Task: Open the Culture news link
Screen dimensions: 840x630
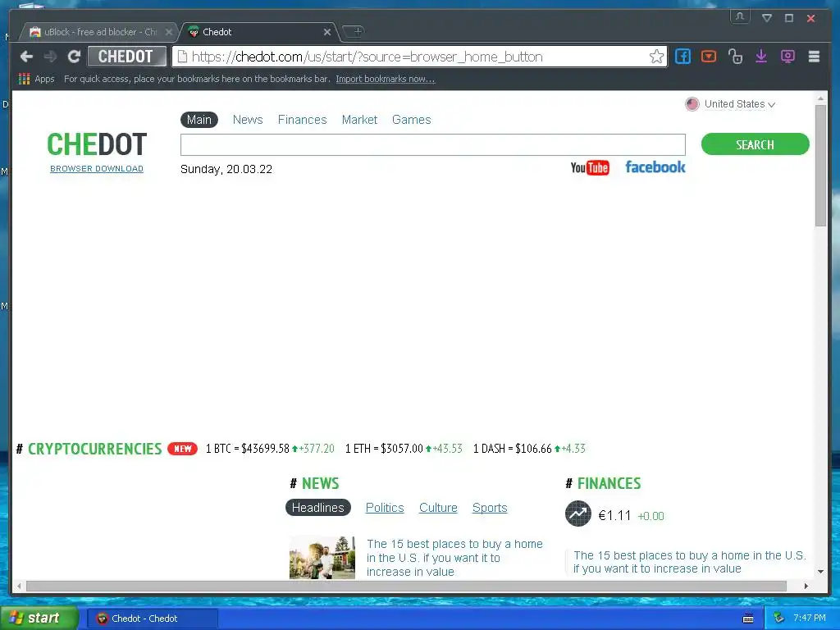Action: (438, 507)
